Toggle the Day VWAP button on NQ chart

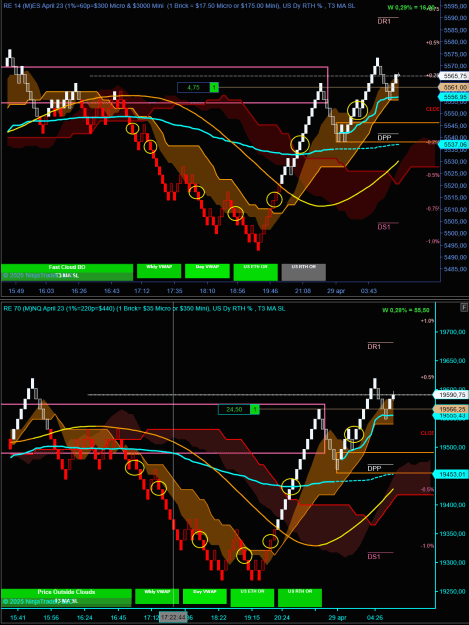(x=205, y=596)
